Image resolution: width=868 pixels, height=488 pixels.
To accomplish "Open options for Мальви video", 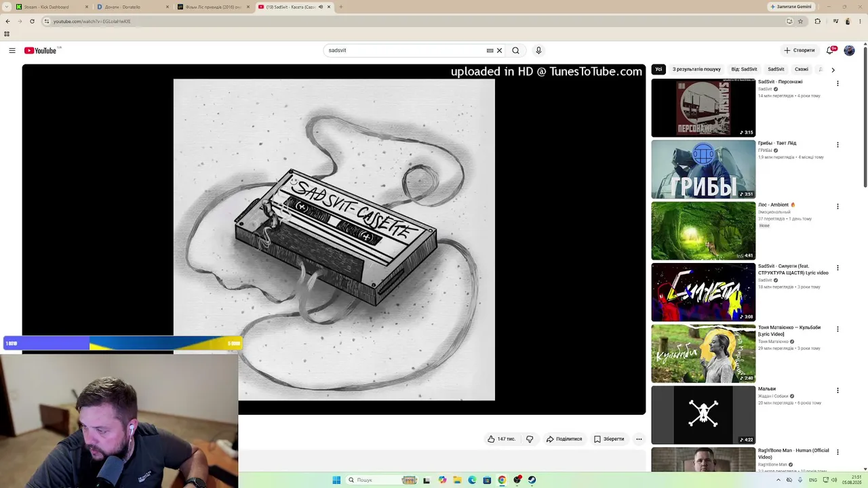I will pyautogui.click(x=837, y=390).
